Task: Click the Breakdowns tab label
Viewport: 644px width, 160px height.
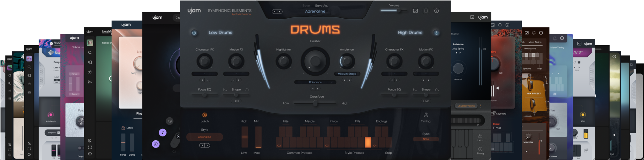Action: point(530,49)
